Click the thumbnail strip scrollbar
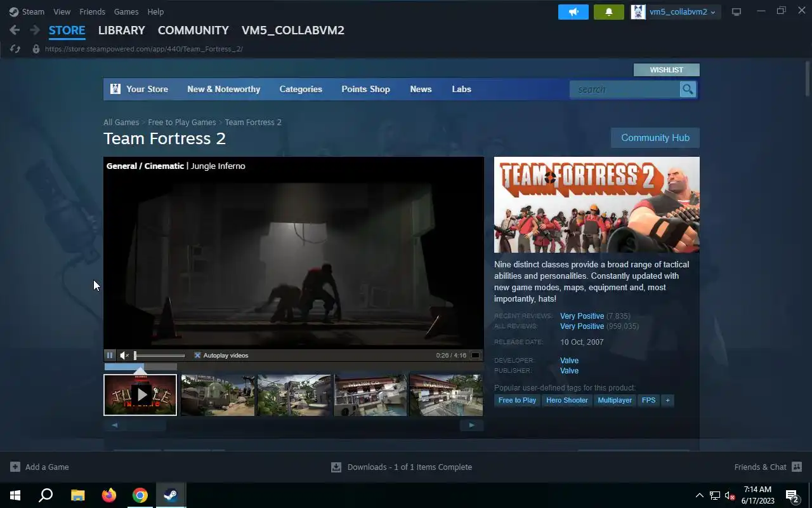 point(294,425)
